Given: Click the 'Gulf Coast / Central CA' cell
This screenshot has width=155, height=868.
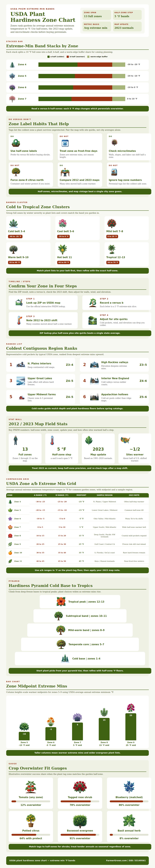Looking at the screenshot, I should [x=105, y=544].
